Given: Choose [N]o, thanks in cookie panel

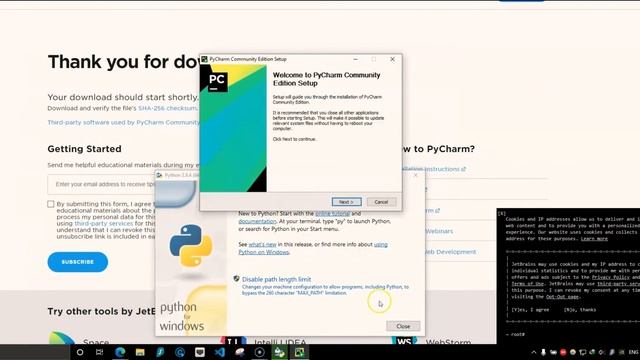Looking at the screenshot, I should 580,310.
